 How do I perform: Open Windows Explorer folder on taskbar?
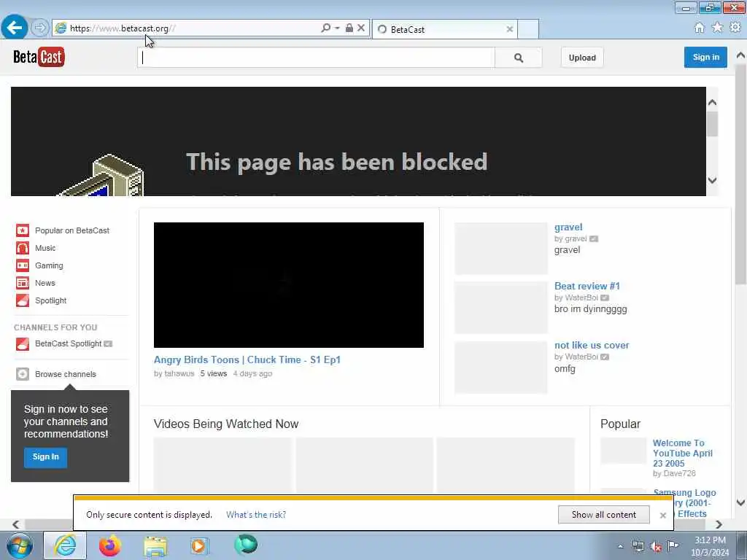[x=155, y=547]
